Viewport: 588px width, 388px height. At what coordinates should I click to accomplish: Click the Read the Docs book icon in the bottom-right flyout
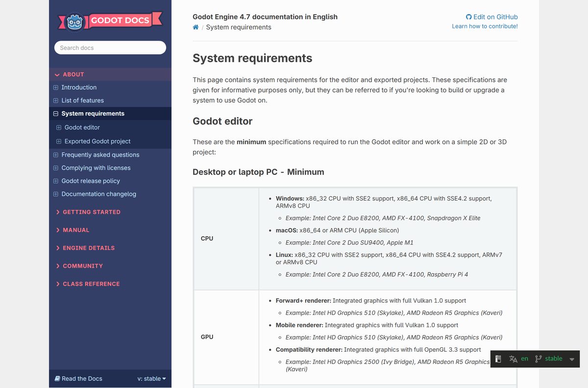tap(498, 359)
